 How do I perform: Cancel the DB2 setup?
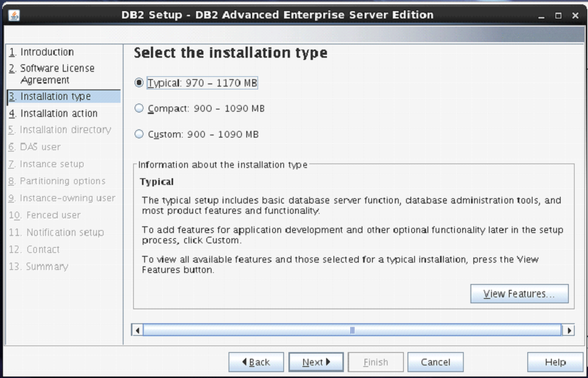pos(435,362)
